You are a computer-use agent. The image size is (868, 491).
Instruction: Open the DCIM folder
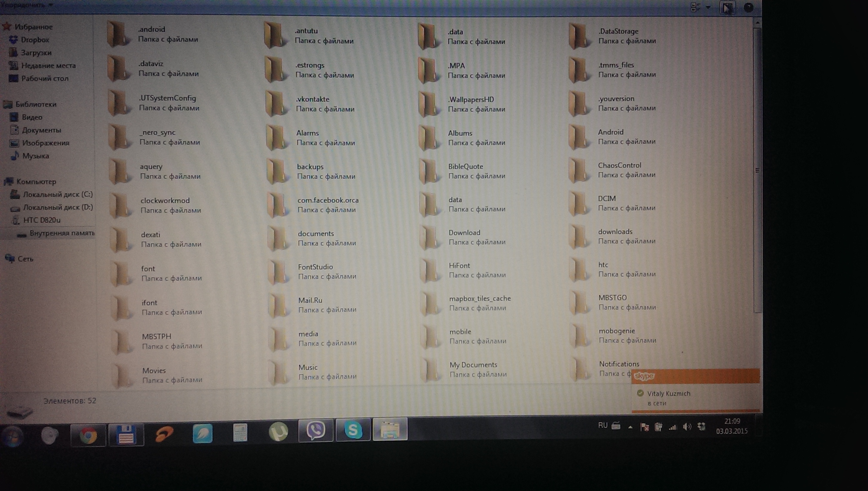pyautogui.click(x=607, y=199)
